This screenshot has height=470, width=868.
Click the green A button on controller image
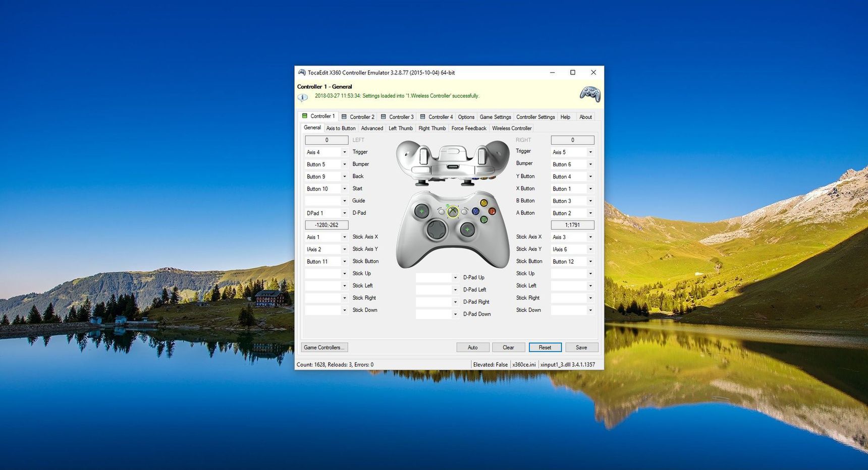[483, 219]
